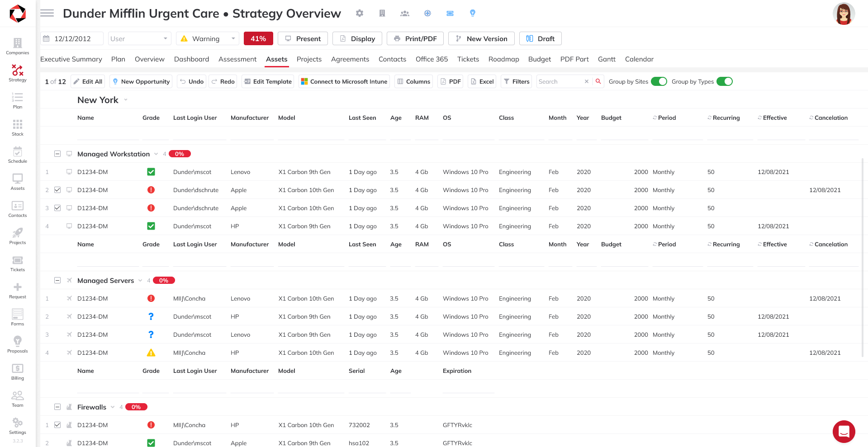Open Managed Workstation chevron menu

156,154
